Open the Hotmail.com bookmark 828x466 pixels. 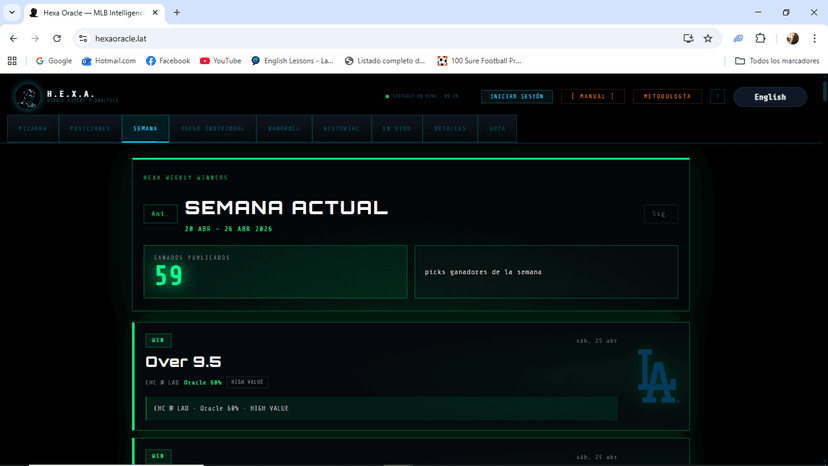[109, 61]
